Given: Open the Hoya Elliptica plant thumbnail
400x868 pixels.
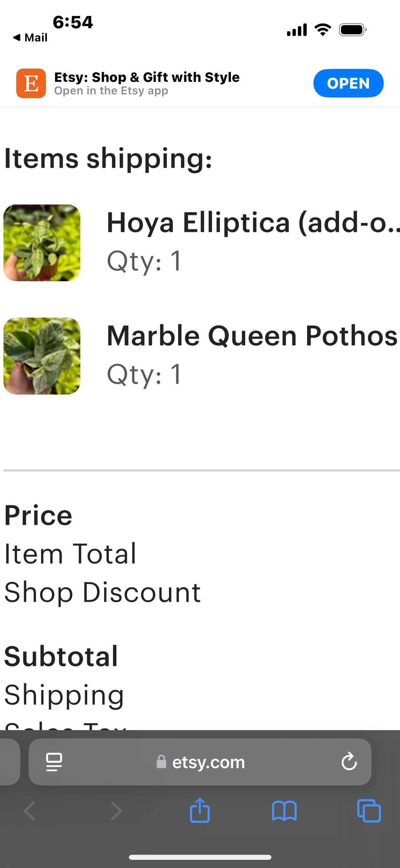Looking at the screenshot, I should click(x=42, y=243).
